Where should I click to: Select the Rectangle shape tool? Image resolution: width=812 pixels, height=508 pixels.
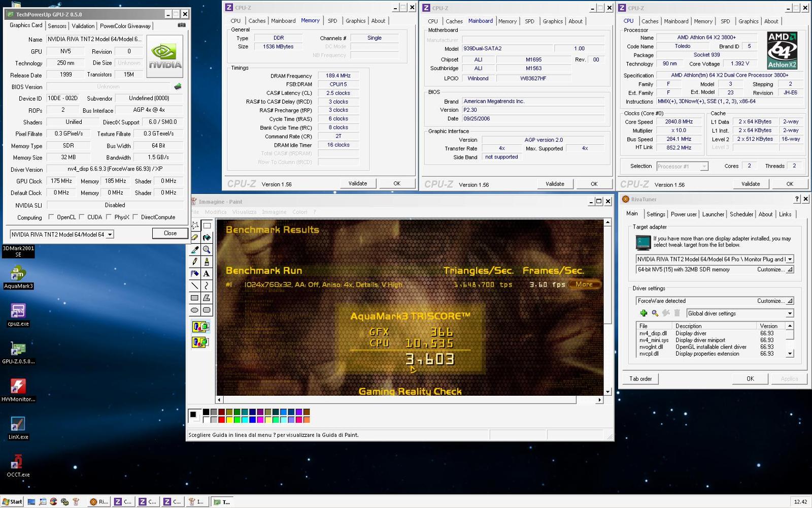click(195, 298)
